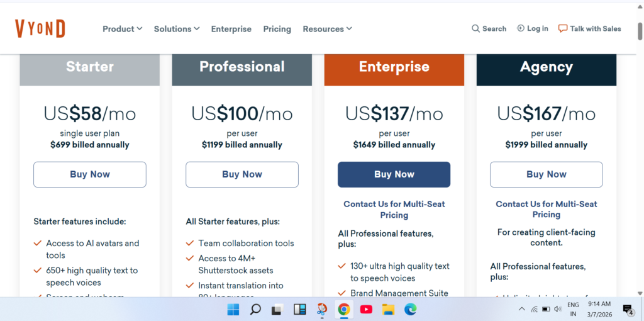Click the Windows Start button
The image size is (644, 321).
coord(233,309)
